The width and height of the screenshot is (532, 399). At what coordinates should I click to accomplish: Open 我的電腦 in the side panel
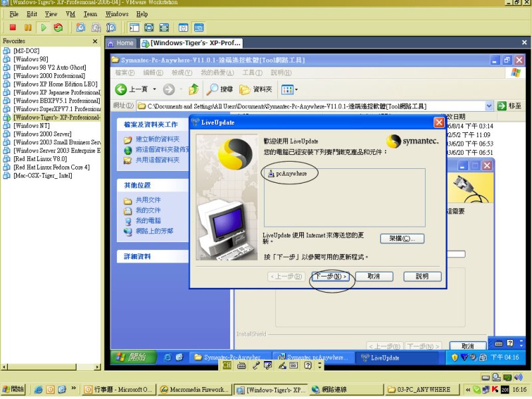point(148,221)
